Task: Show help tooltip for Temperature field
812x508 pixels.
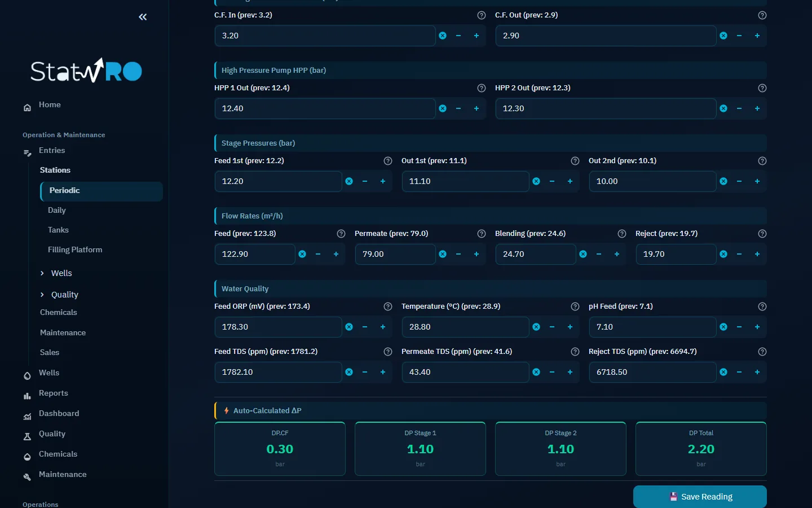Action: tap(575, 306)
